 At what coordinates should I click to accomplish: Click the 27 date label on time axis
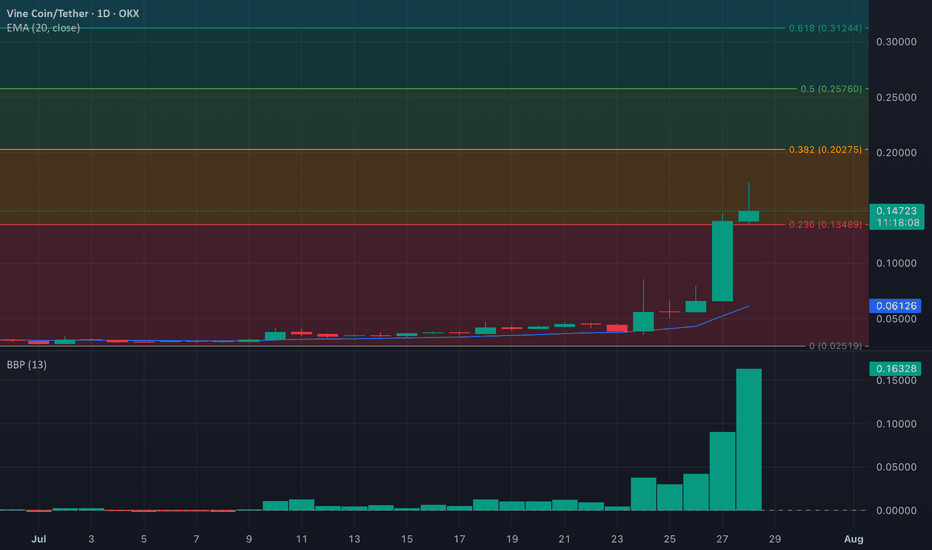click(x=722, y=539)
